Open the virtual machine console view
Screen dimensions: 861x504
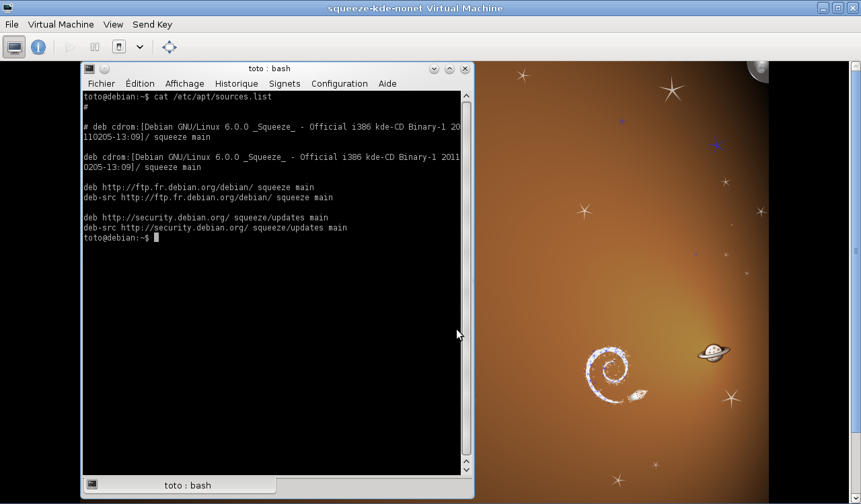(15, 47)
